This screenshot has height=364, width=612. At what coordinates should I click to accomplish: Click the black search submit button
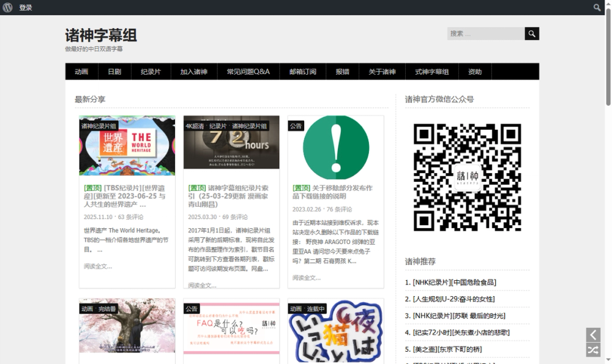tap(532, 34)
